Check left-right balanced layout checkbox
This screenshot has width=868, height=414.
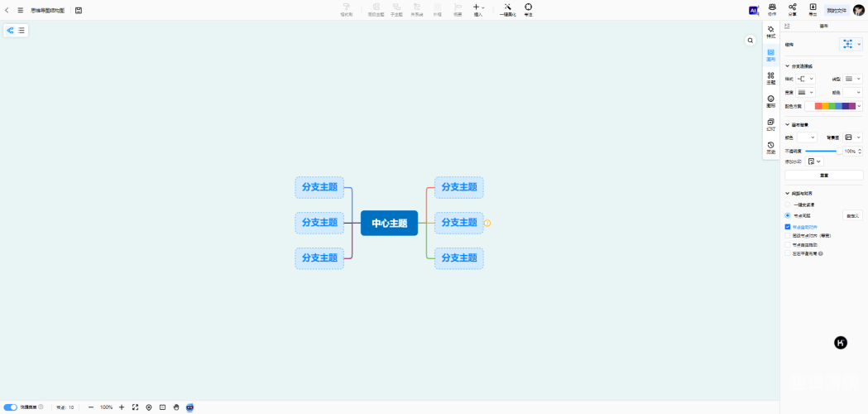(x=788, y=253)
